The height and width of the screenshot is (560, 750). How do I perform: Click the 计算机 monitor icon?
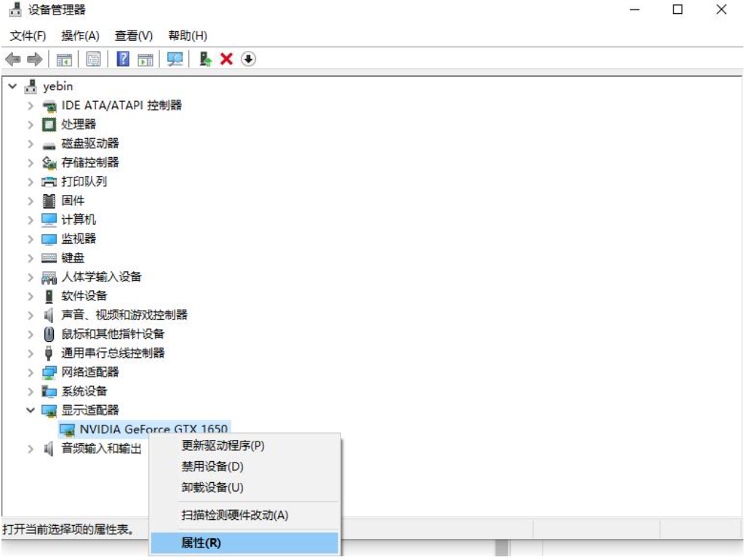[x=49, y=220]
